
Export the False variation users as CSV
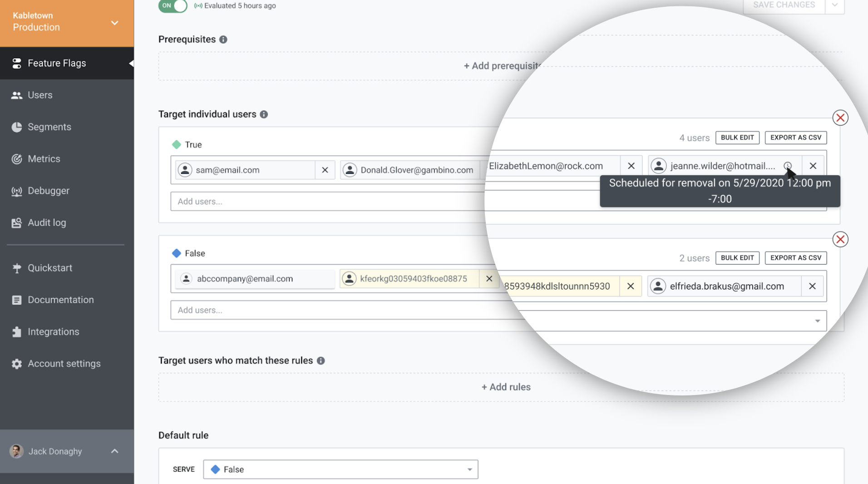[x=795, y=258]
